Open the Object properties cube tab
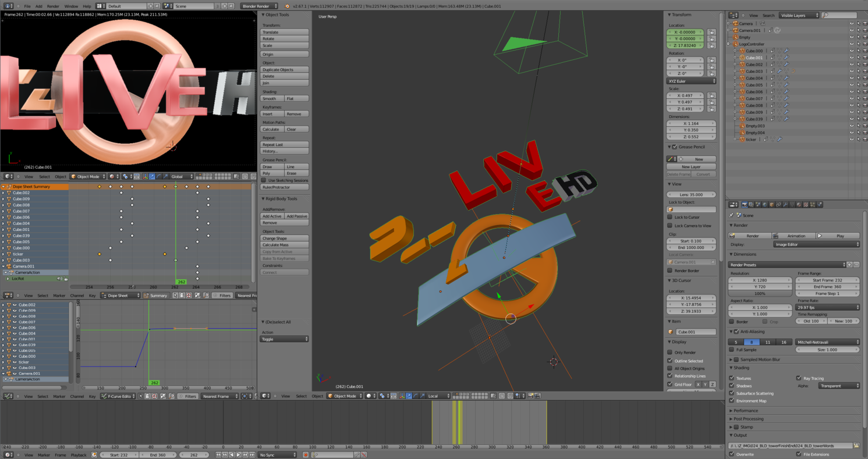This screenshot has width=868, height=459. pos(771,205)
